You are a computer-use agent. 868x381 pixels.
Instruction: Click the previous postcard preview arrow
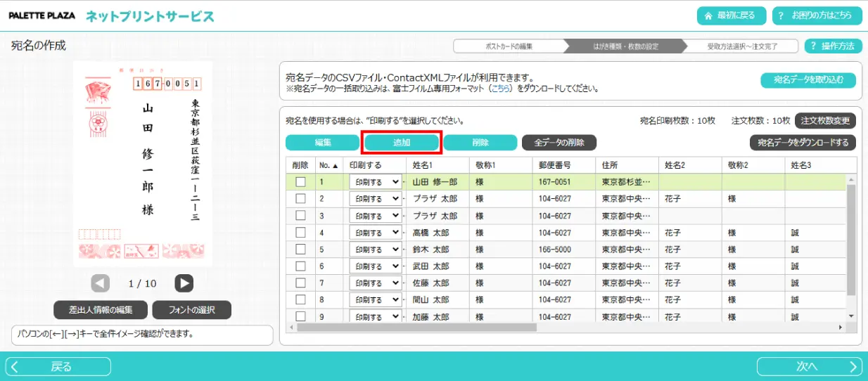101,283
